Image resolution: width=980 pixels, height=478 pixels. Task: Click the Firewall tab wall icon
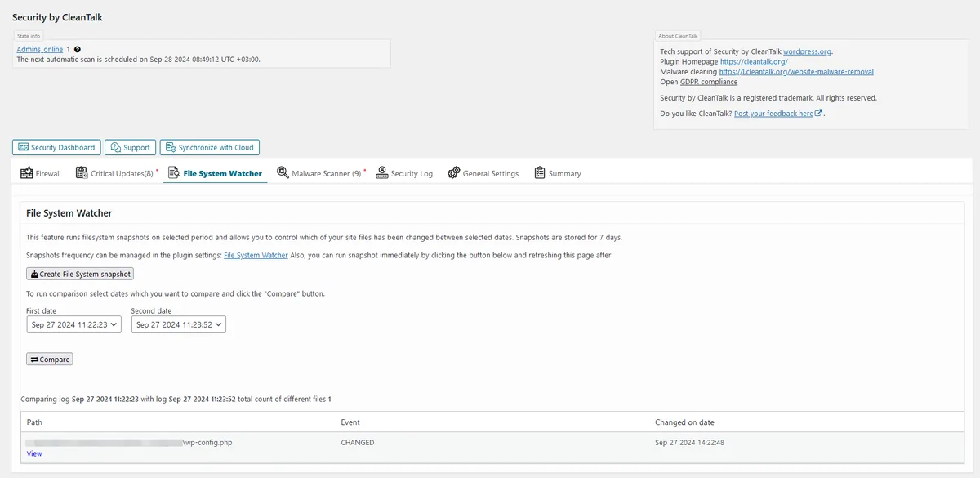coord(27,173)
